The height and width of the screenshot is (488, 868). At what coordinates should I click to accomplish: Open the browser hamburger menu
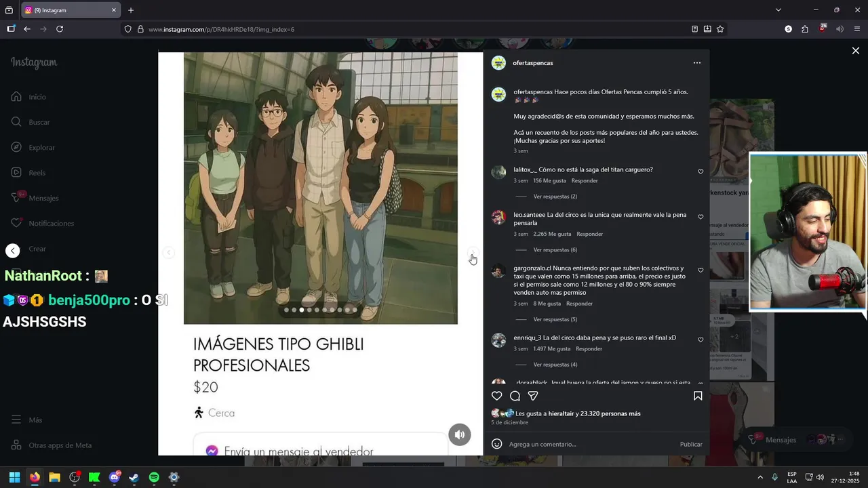pyautogui.click(x=857, y=29)
